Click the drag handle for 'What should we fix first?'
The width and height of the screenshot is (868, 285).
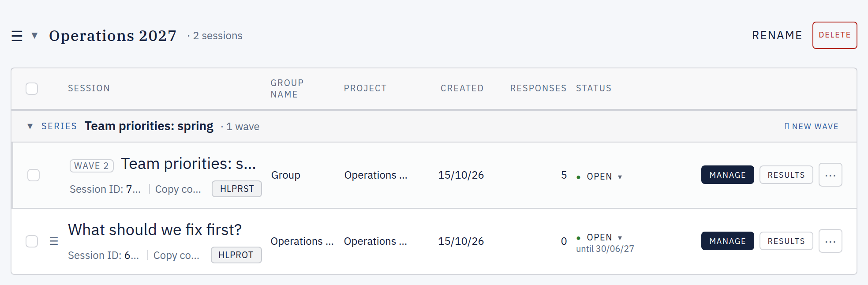[x=54, y=241]
